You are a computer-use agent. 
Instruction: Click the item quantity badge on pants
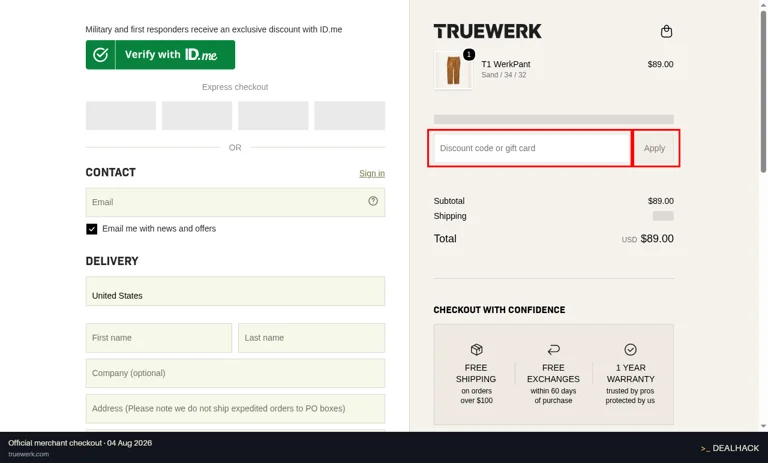(469, 54)
